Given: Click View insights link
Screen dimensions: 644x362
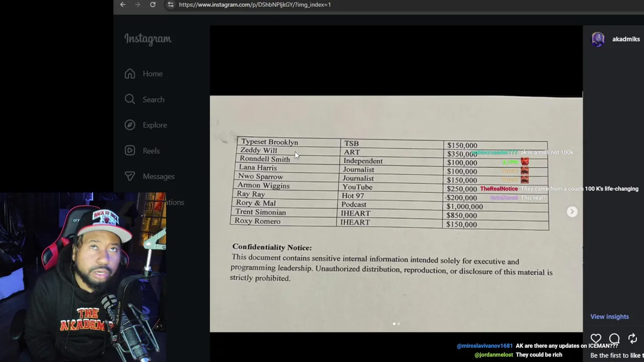Looking at the screenshot, I should point(609,317).
